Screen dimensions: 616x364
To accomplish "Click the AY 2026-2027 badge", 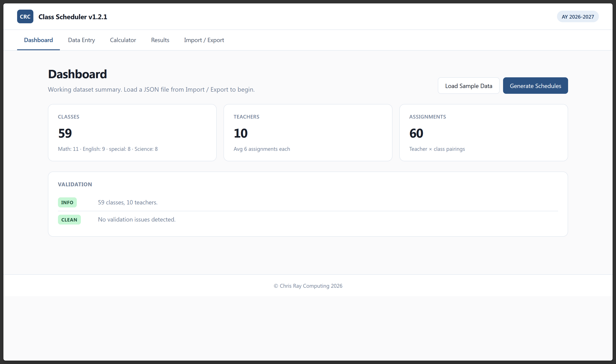I will (577, 17).
